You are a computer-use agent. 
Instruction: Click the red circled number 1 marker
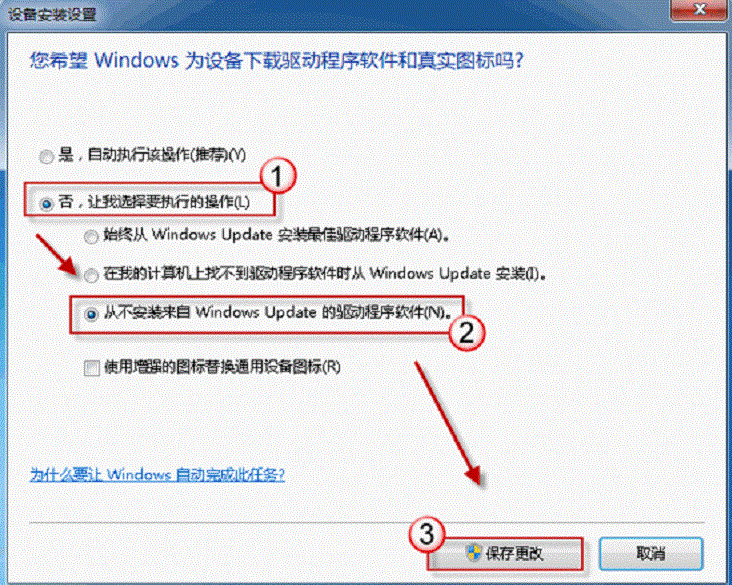[278, 176]
